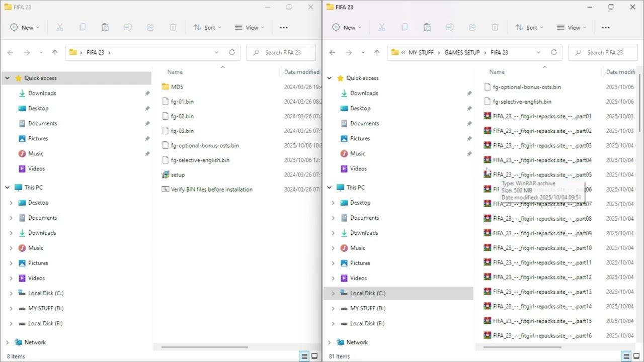
Task: Expand Local Disk (C:) in the left window tree
Action: click(11, 293)
